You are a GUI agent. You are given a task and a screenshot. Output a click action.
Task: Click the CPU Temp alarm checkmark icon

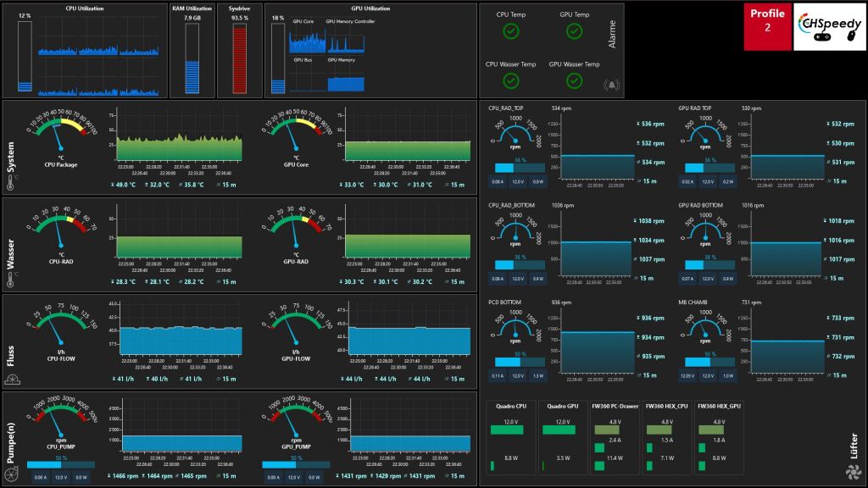pyautogui.click(x=510, y=31)
